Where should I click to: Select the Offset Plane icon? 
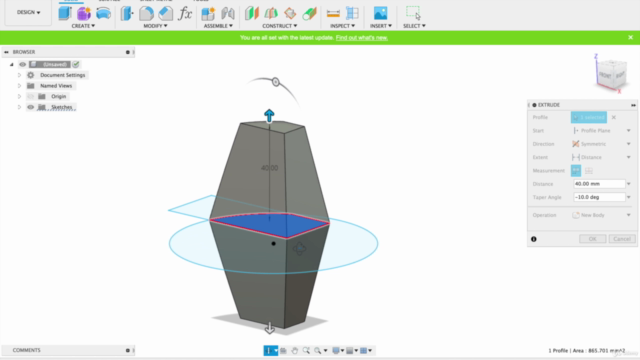point(252,13)
